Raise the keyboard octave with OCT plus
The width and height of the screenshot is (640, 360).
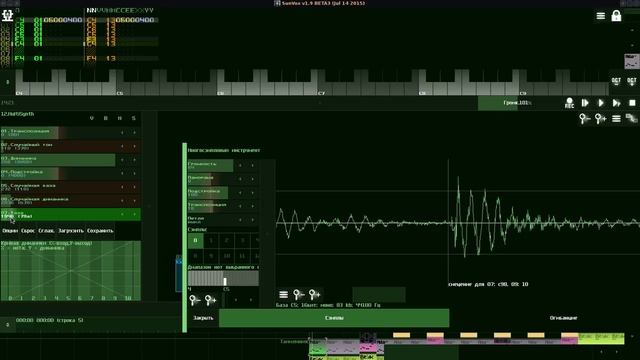631,81
